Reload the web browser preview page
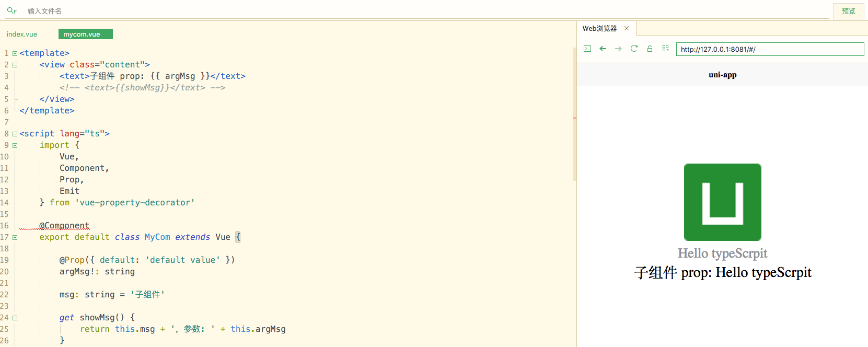Viewport: 868px width, 347px height. (x=634, y=49)
